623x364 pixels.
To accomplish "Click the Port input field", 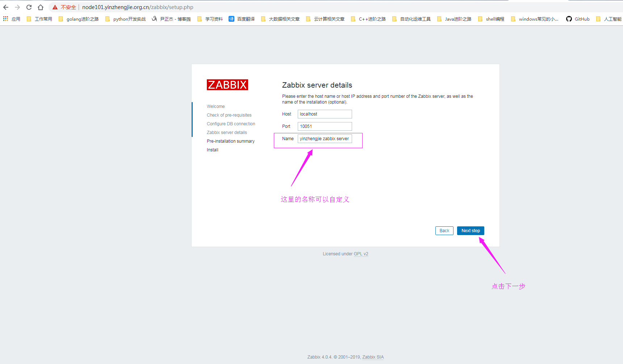I will pos(325,126).
